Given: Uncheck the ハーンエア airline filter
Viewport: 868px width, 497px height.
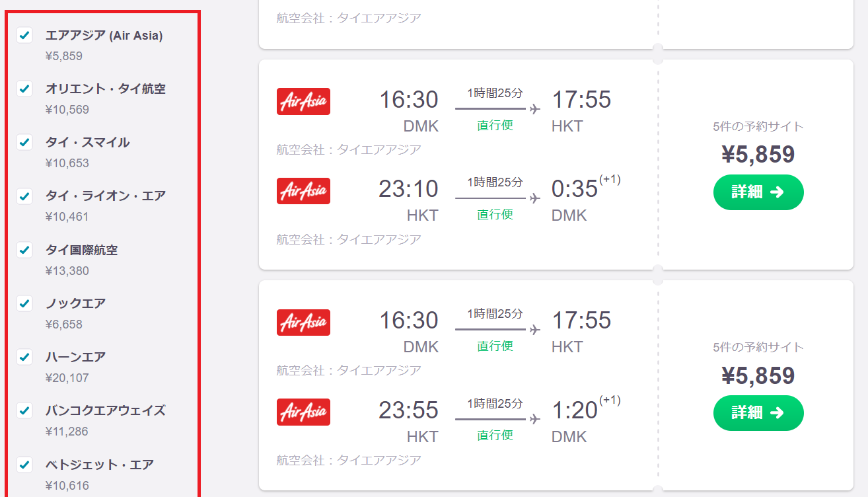Looking at the screenshot, I should pos(24,357).
